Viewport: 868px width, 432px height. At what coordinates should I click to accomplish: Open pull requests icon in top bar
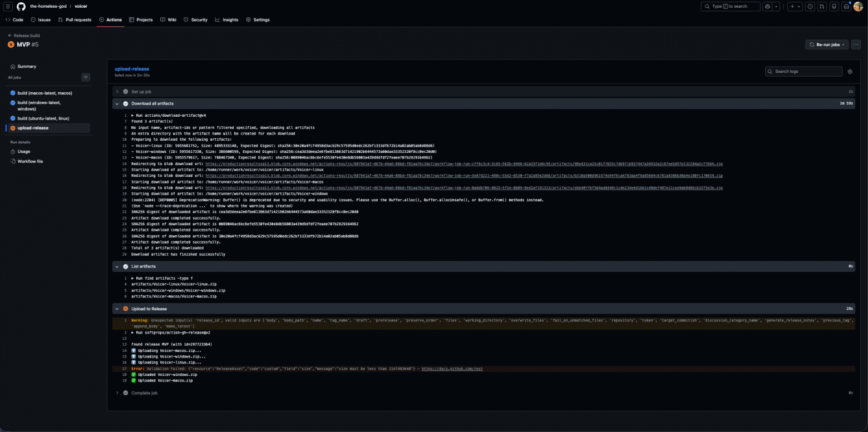click(x=822, y=7)
